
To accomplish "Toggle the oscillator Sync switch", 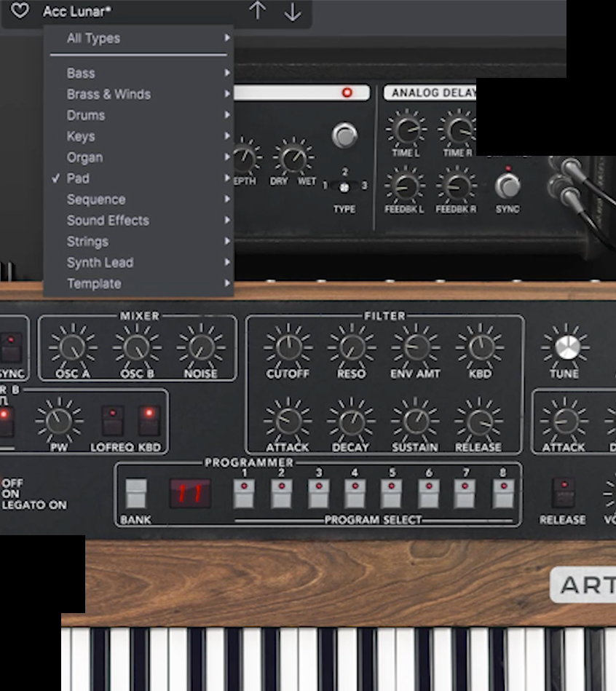I will [12, 348].
